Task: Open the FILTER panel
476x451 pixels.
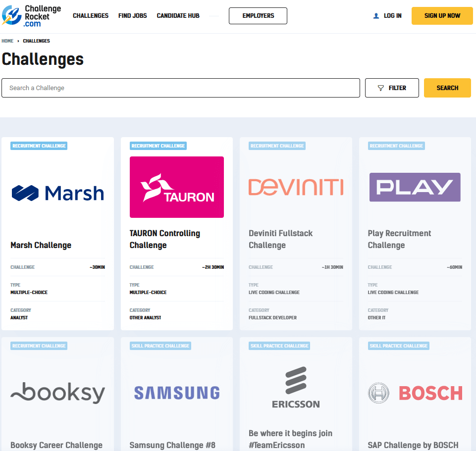Action: click(392, 88)
